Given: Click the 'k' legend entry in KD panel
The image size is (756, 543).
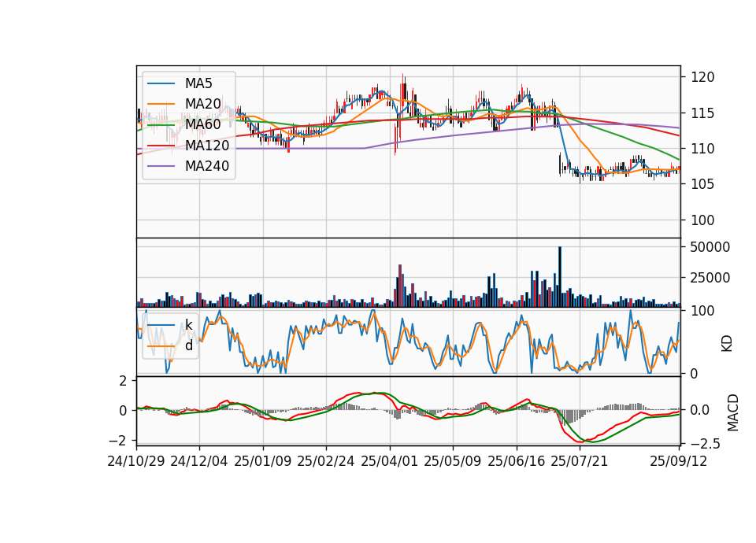Looking at the screenshot, I should (188, 325).
